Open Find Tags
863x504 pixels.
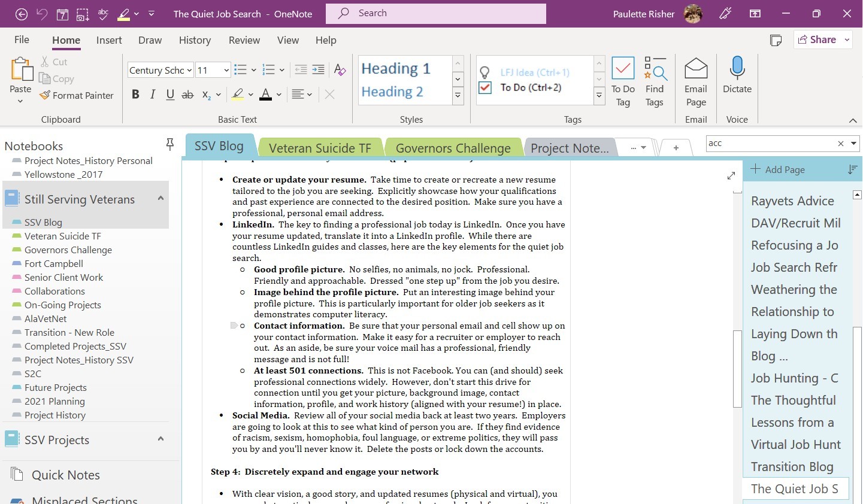[655, 82]
